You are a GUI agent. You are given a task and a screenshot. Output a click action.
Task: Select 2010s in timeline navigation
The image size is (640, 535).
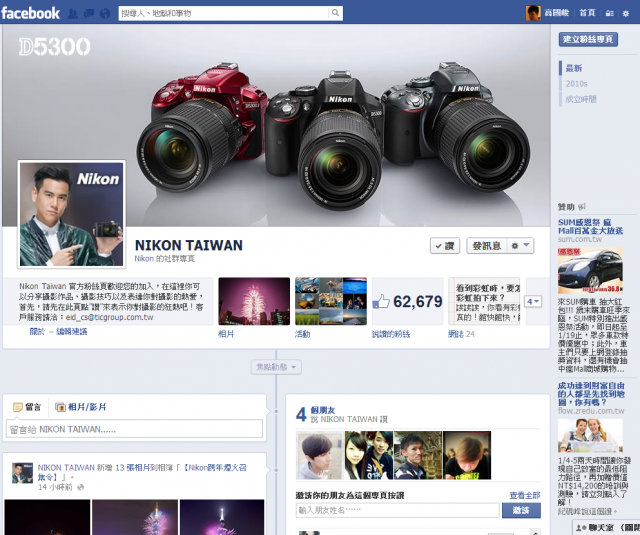[576, 84]
